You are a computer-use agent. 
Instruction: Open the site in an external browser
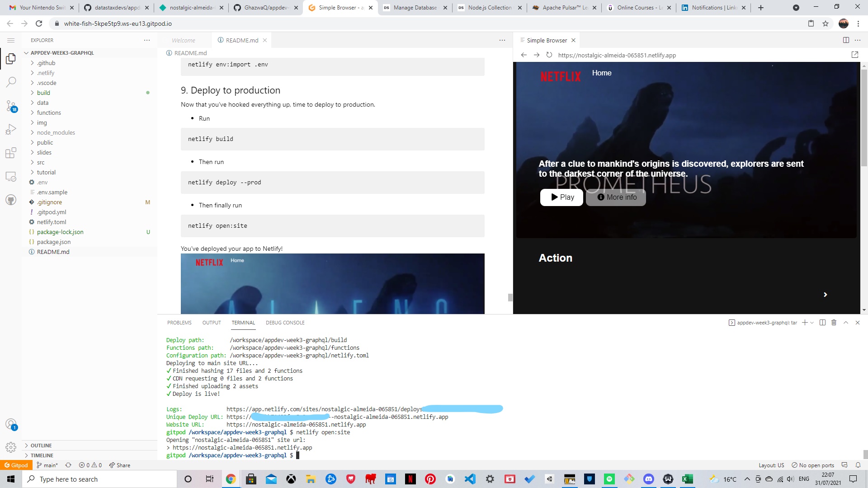pos(854,55)
